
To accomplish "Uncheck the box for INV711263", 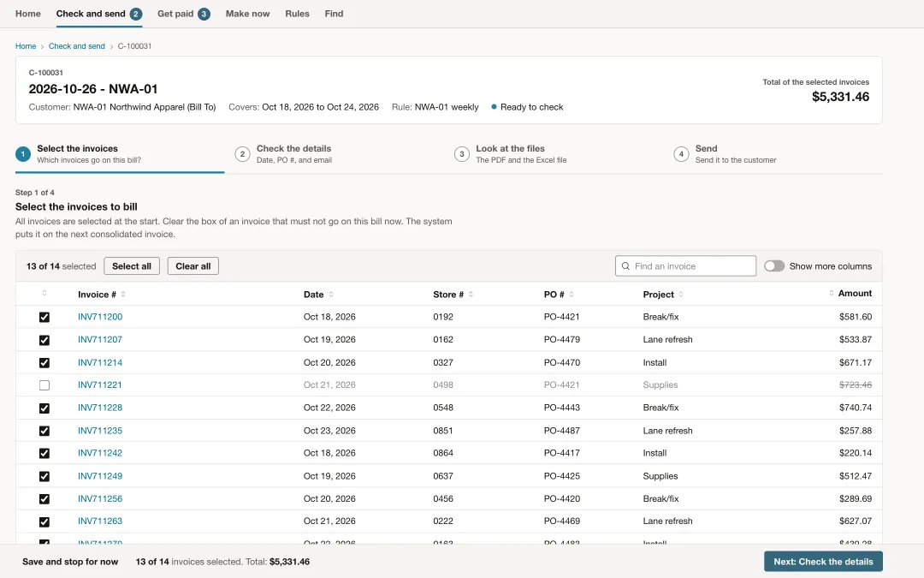I will [x=44, y=522].
